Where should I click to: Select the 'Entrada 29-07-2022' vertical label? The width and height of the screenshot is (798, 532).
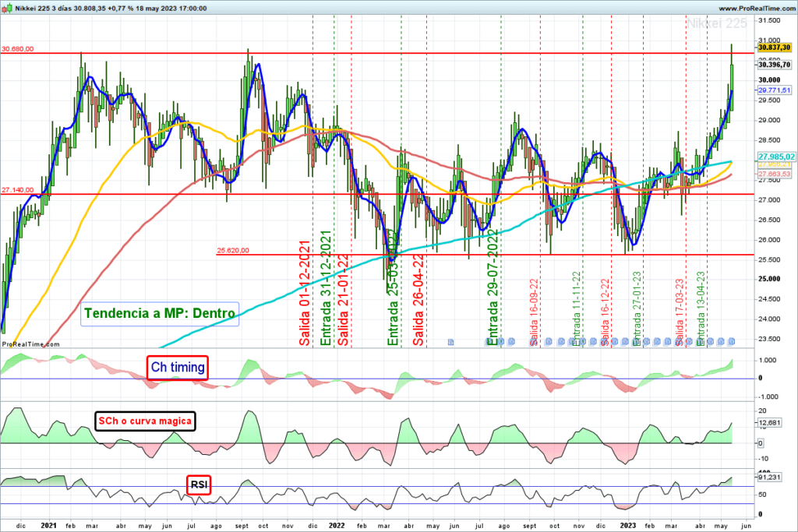point(493,287)
